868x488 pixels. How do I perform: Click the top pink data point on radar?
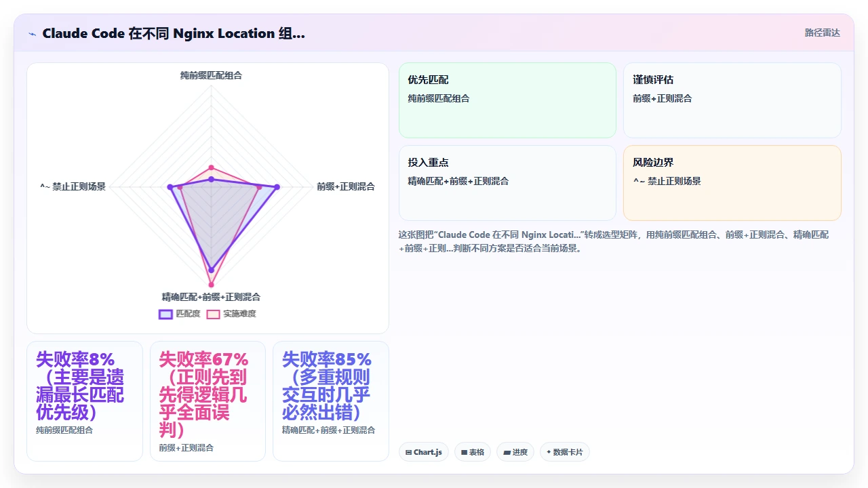211,167
